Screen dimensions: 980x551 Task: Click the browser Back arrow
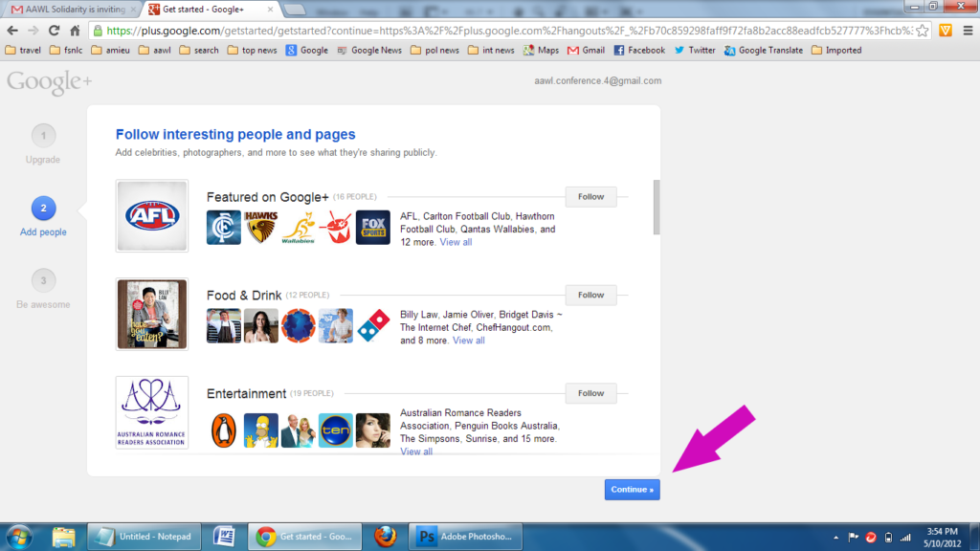pos(11,31)
